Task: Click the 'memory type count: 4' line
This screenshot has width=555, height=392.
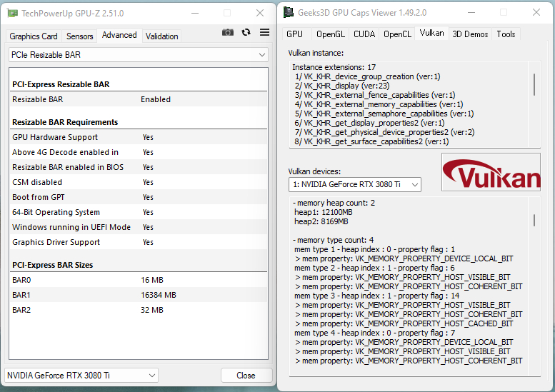Action: point(334,240)
